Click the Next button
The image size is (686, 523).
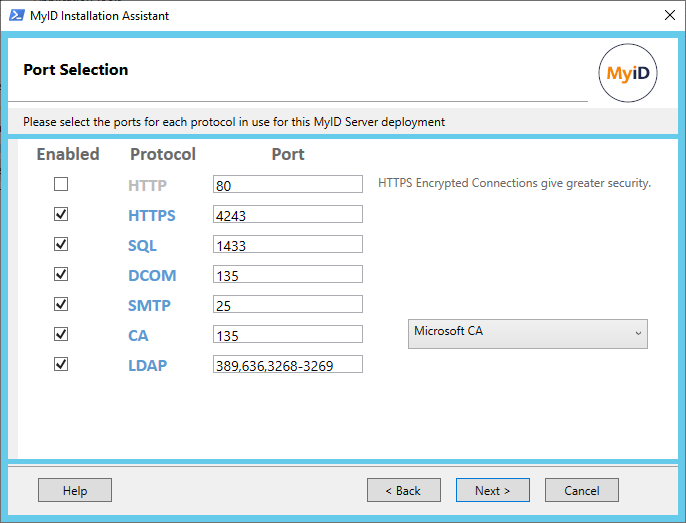point(492,490)
